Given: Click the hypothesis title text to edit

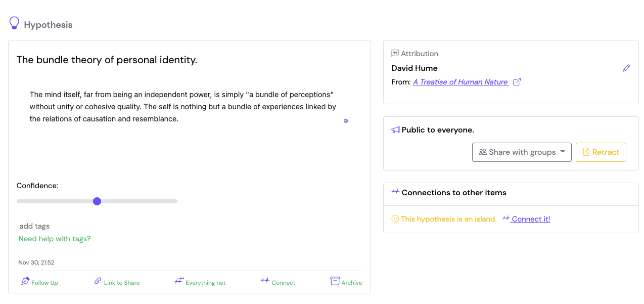Looking at the screenshot, I should pos(107,60).
